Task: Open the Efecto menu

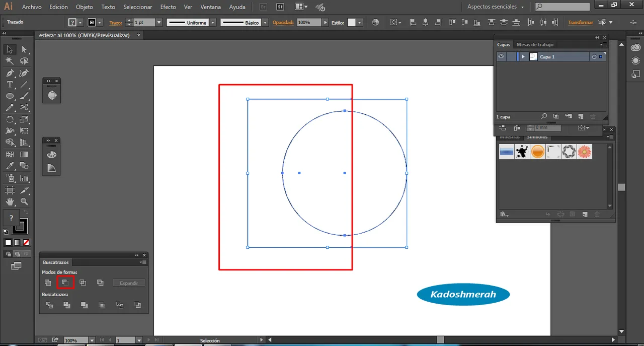Action: tap(168, 7)
